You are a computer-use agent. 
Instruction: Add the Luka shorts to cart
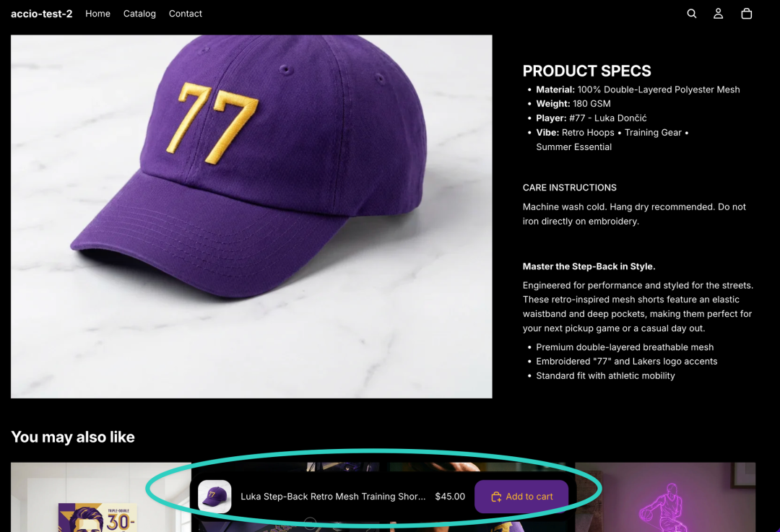[x=521, y=497]
